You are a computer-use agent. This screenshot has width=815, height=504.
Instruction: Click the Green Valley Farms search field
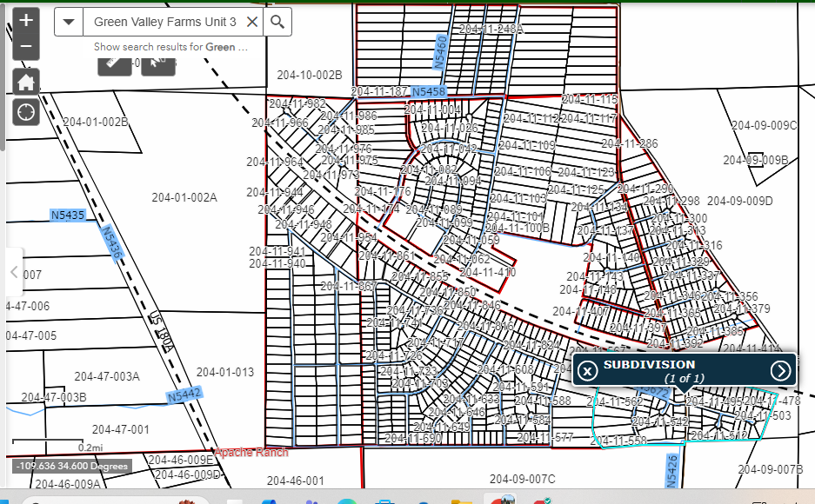coord(164,22)
